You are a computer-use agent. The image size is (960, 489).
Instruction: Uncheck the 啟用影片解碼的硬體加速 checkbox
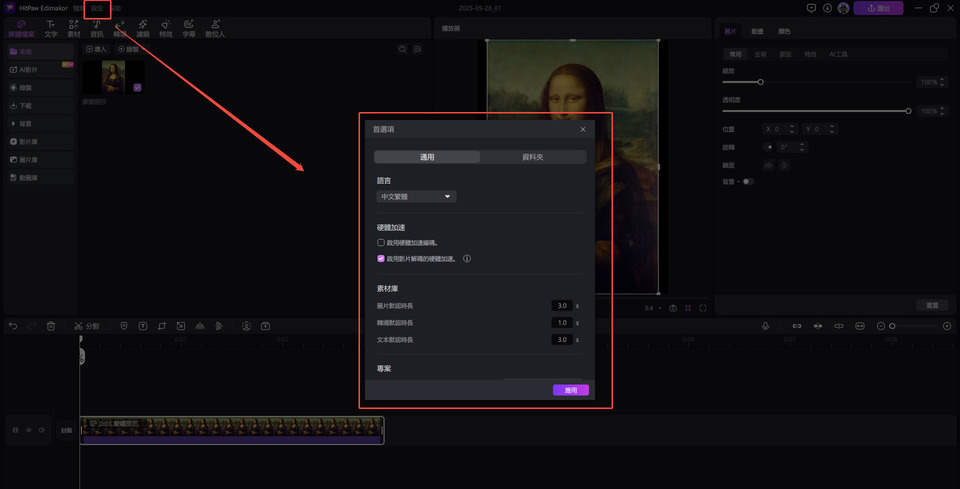pyautogui.click(x=381, y=259)
